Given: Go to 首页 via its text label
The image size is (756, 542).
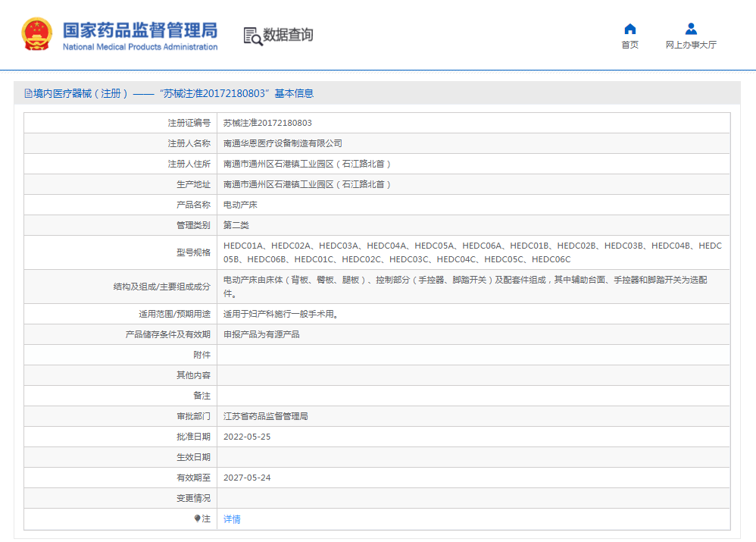Looking at the screenshot, I should coord(629,45).
